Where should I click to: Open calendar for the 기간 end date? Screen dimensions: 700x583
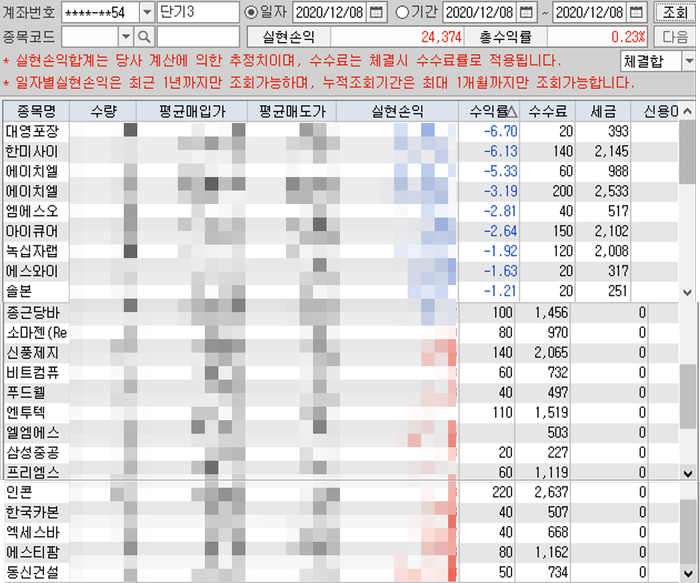[637, 12]
